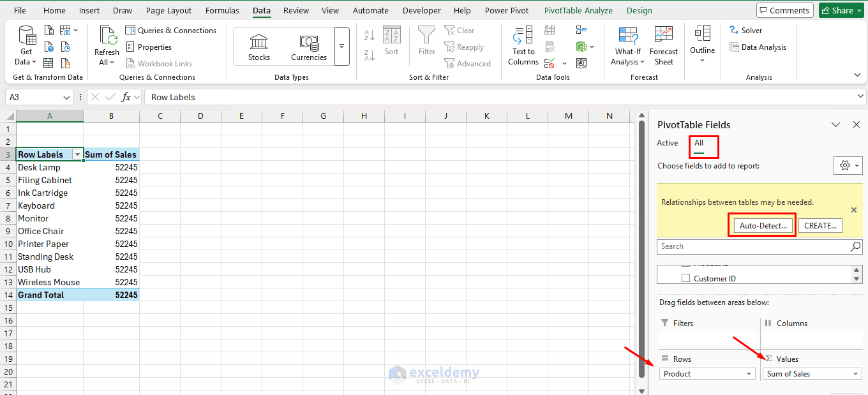Click the formula bar showing Row Labels
This screenshot has height=395, width=868.
[500, 97]
